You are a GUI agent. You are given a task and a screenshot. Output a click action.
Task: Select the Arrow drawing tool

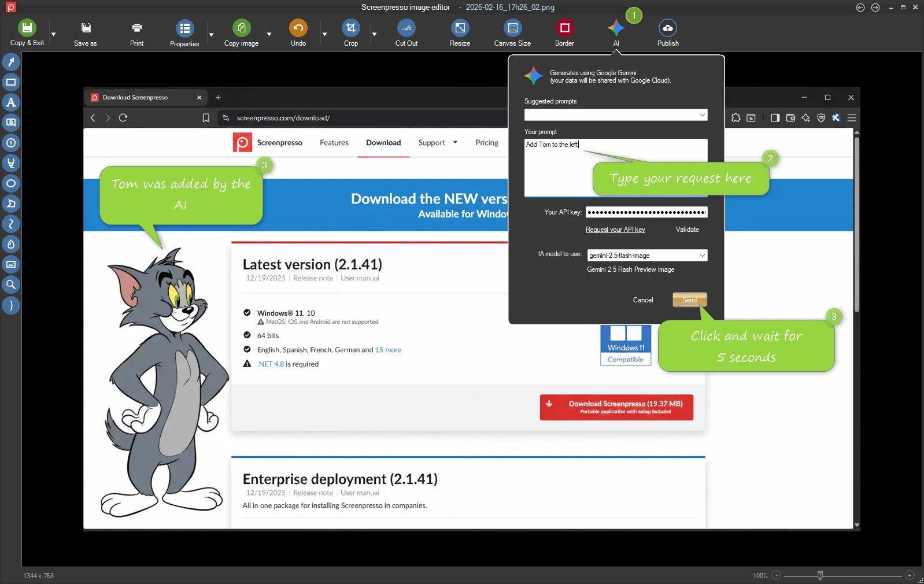[11, 62]
